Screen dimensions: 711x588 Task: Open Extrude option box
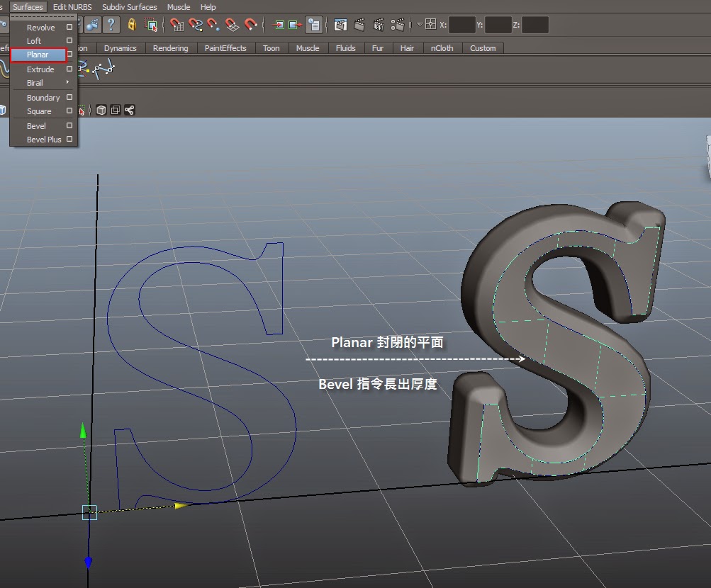pos(69,69)
